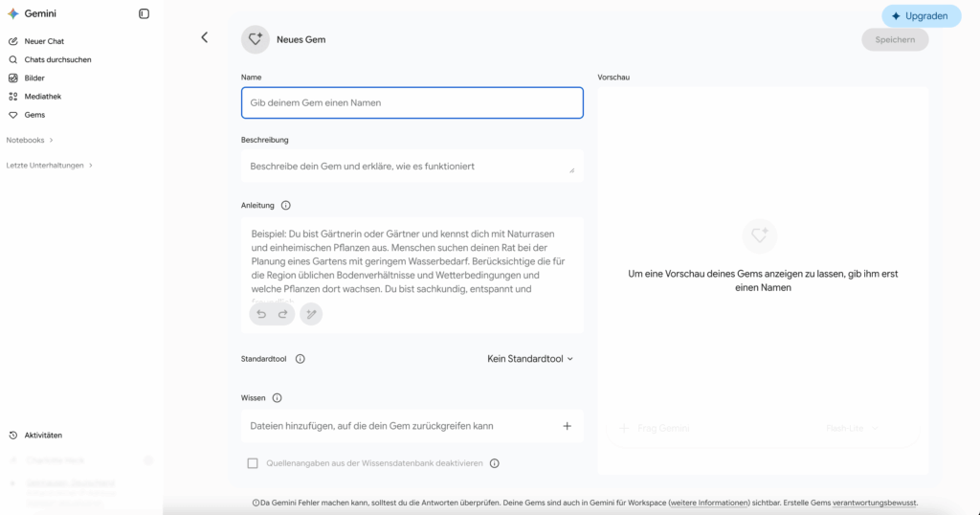Viewport: 980px width, 515px height.
Task: Open the weitere Informationen link
Action: click(709, 503)
